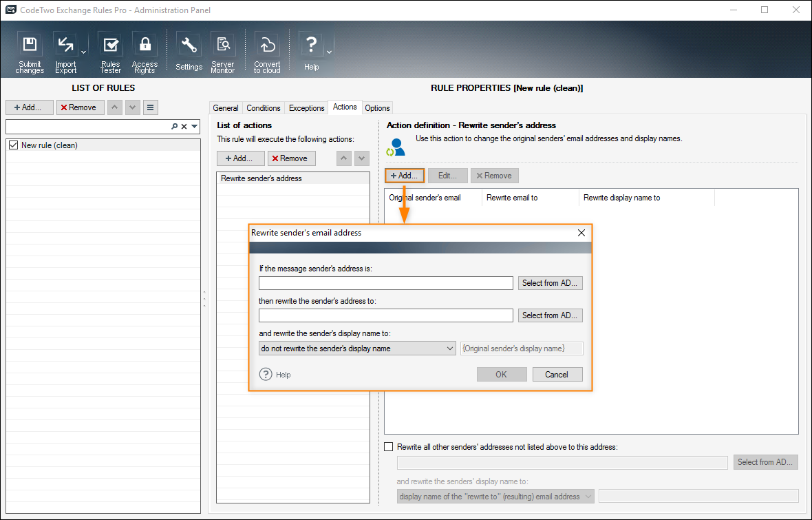Image resolution: width=812 pixels, height=520 pixels.
Task: Toggle New rule (clean) checkbox
Action: point(14,145)
